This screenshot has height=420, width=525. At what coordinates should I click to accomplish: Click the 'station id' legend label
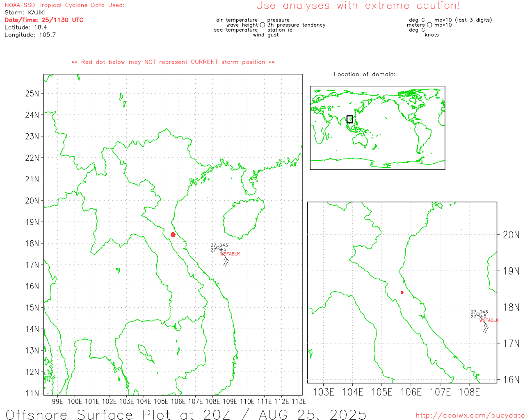[280, 30]
